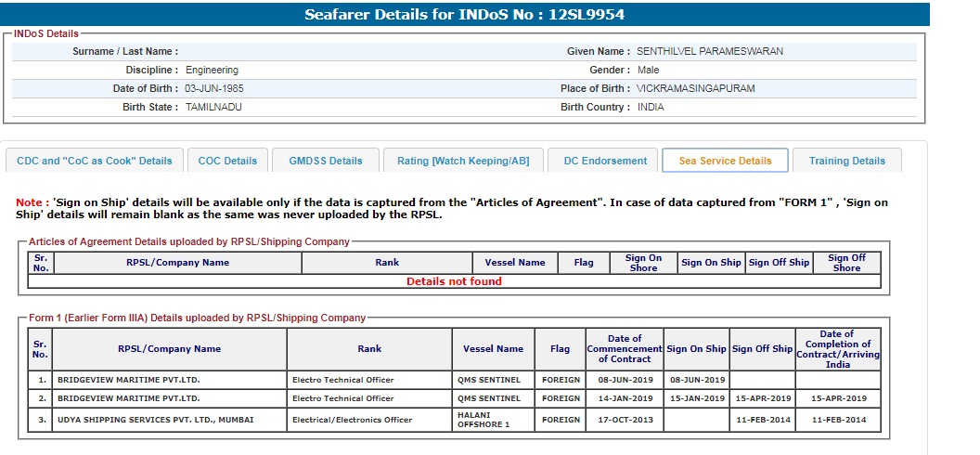Click the Sign On Ship date 15-JAN-2019
The height and width of the screenshot is (455, 980).
click(x=697, y=398)
